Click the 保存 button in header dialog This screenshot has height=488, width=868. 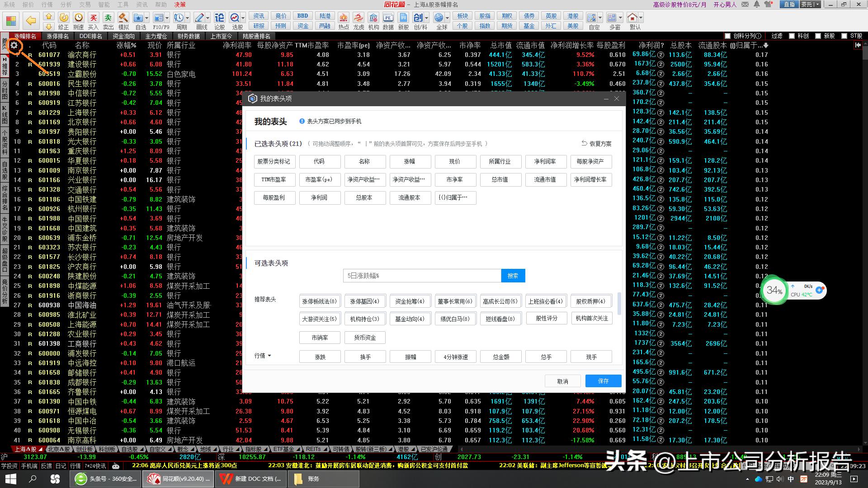coord(603,381)
